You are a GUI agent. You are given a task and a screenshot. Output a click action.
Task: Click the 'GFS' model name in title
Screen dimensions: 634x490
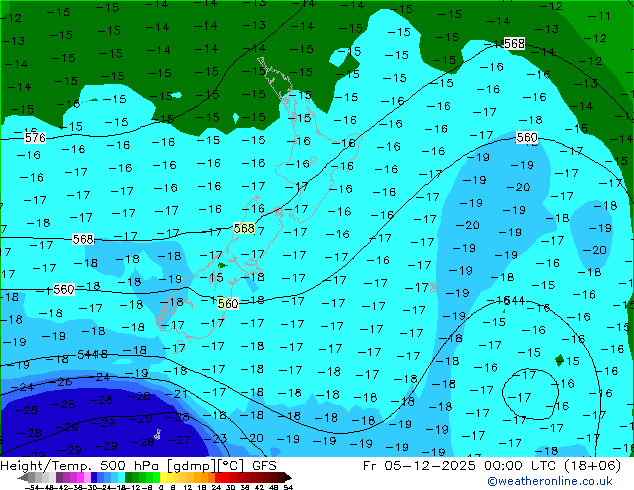point(264,466)
